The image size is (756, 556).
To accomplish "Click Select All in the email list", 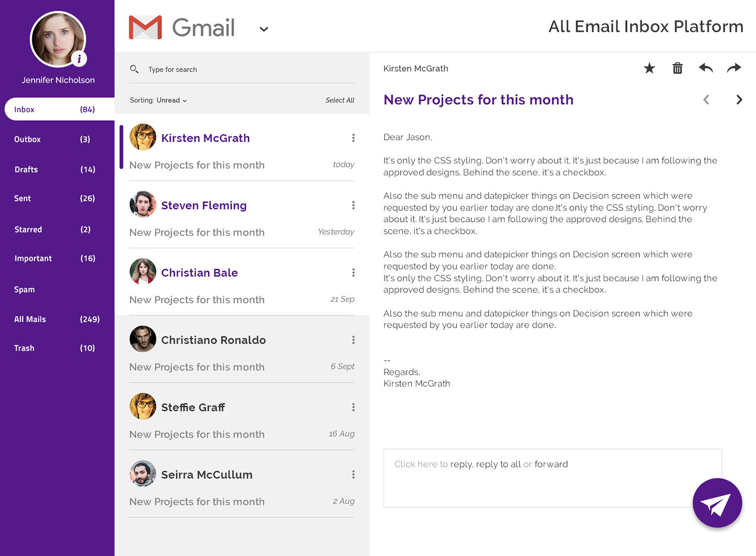I will (x=340, y=100).
